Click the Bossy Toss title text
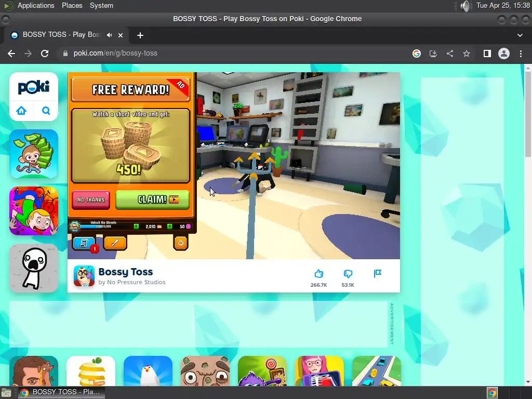This screenshot has height=399, width=532. click(x=126, y=272)
